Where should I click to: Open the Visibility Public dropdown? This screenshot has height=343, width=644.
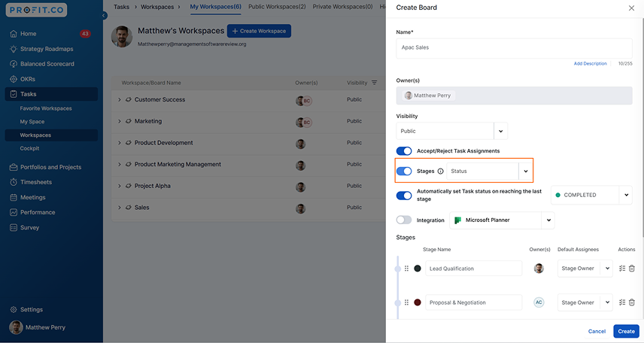click(452, 131)
